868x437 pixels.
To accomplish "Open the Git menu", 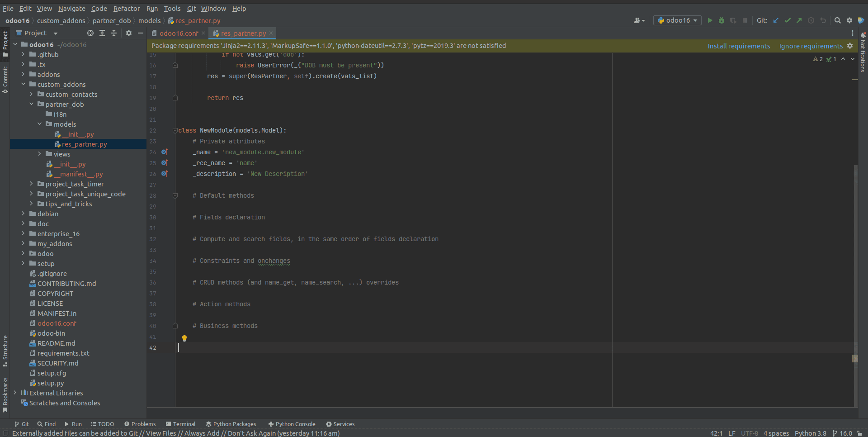I will point(192,9).
